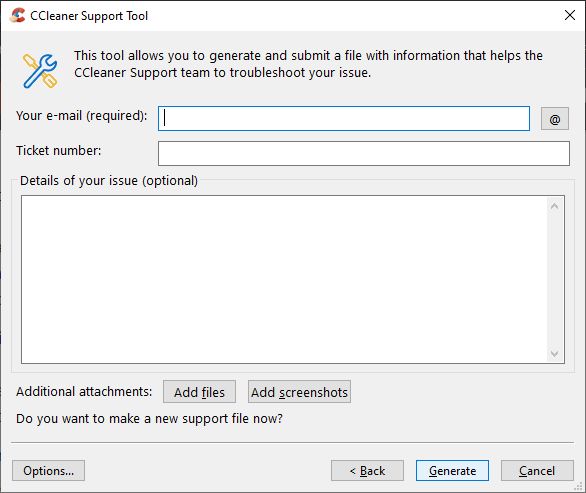Click the Generate button
This screenshot has width=586, height=493.
click(452, 471)
